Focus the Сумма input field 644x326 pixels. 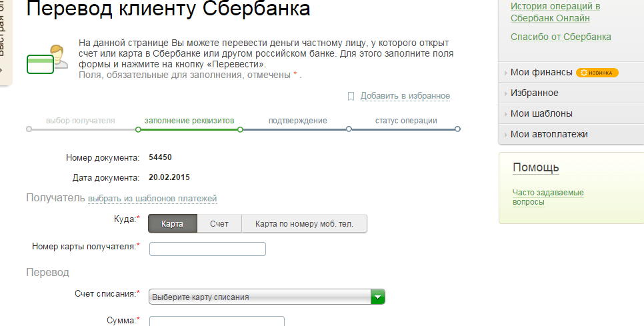217,321
